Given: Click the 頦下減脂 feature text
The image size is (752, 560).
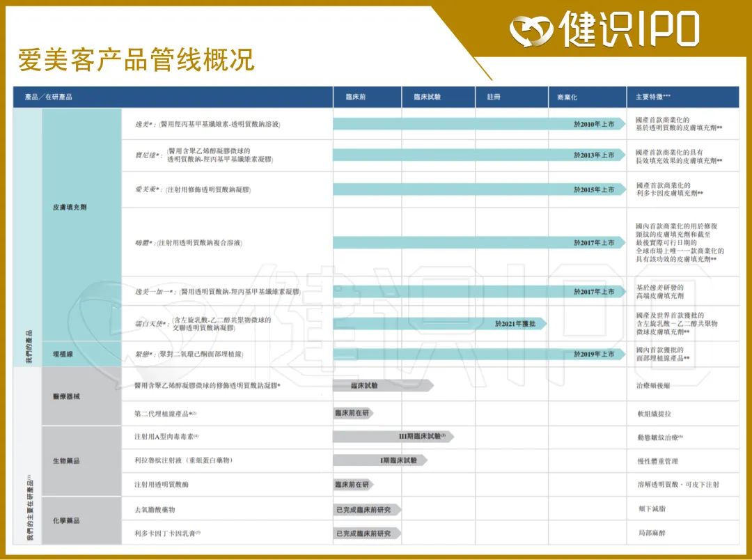Looking at the screenshot, I should coord(652,508).
